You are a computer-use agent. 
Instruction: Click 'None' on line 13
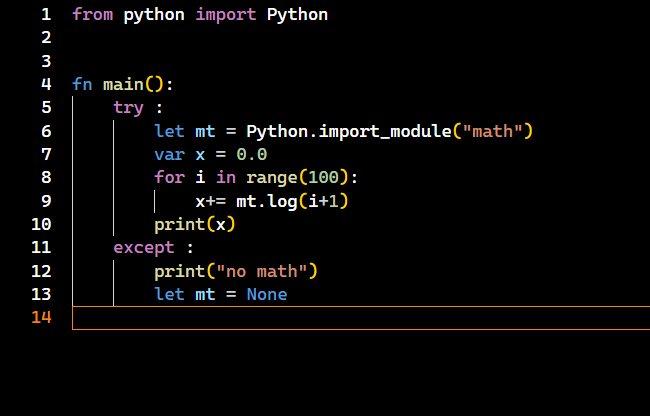[267, 294]
